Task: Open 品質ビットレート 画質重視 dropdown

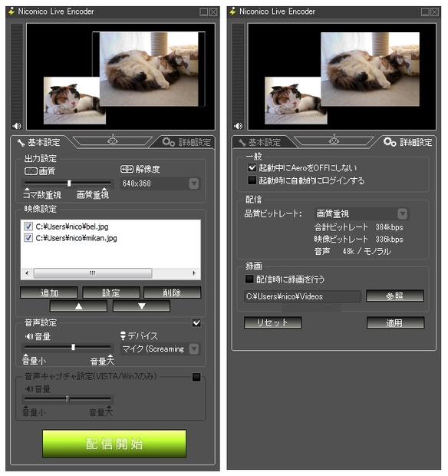Action: pos(361,213)
